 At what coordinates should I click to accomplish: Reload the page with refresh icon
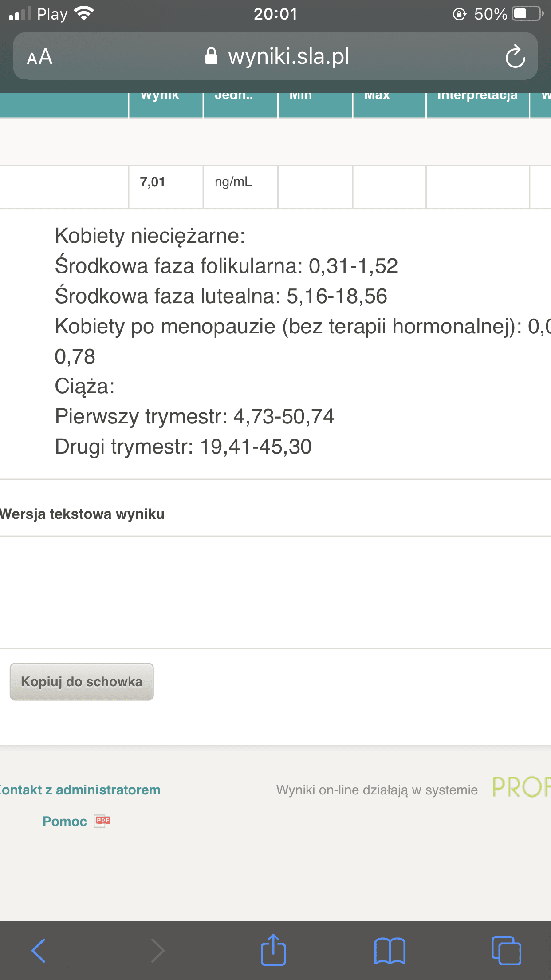(515, 57)
